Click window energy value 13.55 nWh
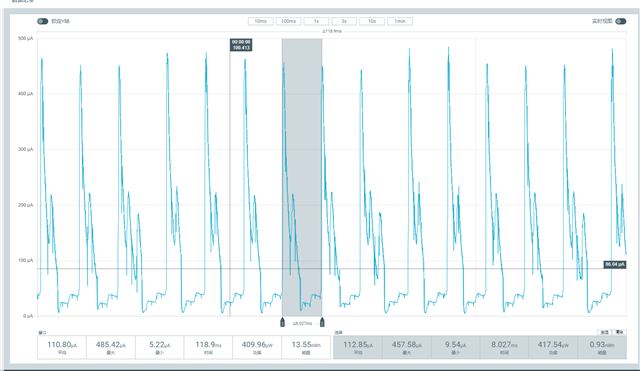This screenshot has height=371, width=640. point(306,345)
